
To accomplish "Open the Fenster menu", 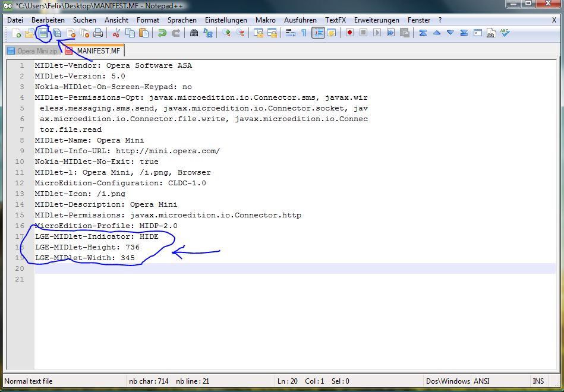I will click(x=419, y=20).
